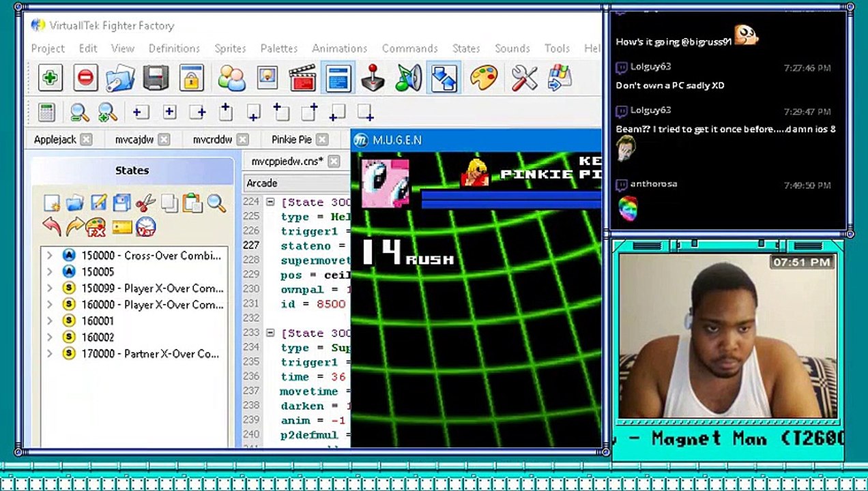The height and width of the screenshot is (491, 868).
Task: Search states with the magnifier icon
Action: click(216, 203)
